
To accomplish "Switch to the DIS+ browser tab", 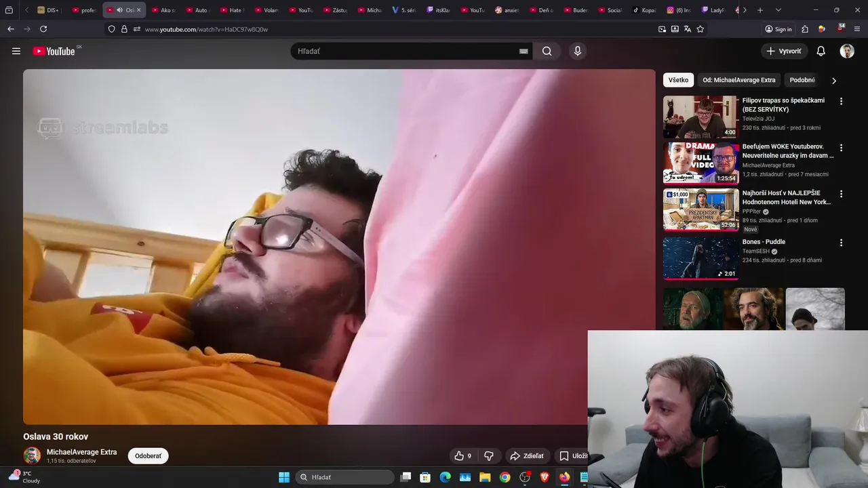I will click(x=49, y=10).
